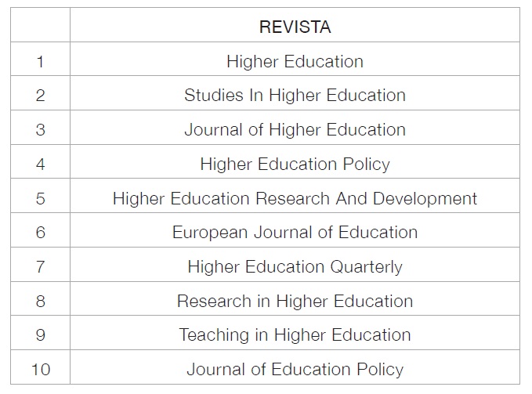The width and height of the screenshot is (532, 394).
Task: Select Higher Education Research And Development
Action: 295,198
